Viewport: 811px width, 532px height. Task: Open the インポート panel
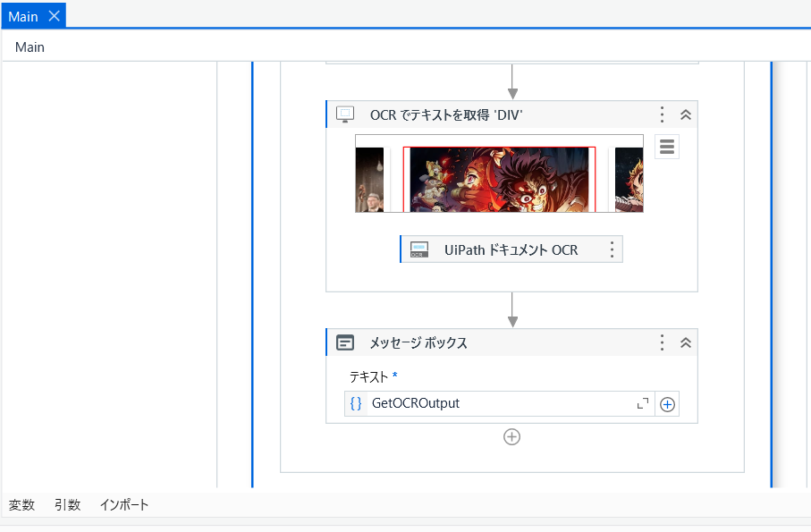pyautogui.click(x=124, y=504)
